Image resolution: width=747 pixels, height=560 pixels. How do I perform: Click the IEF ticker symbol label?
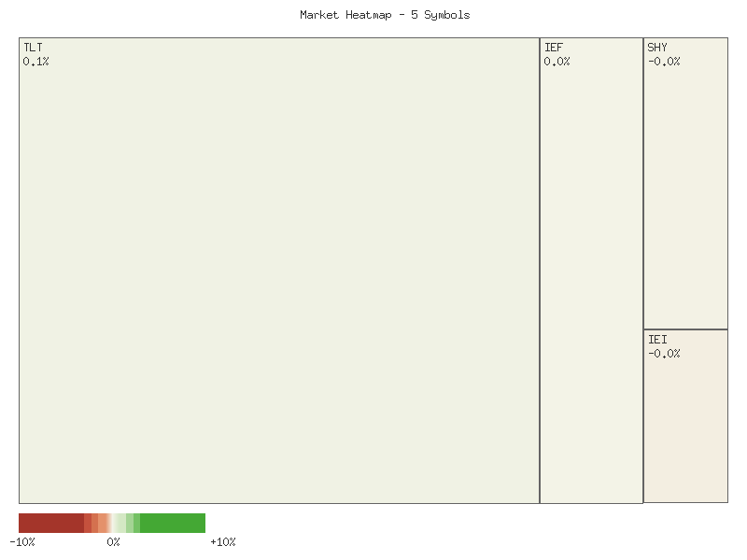[555, 46]
